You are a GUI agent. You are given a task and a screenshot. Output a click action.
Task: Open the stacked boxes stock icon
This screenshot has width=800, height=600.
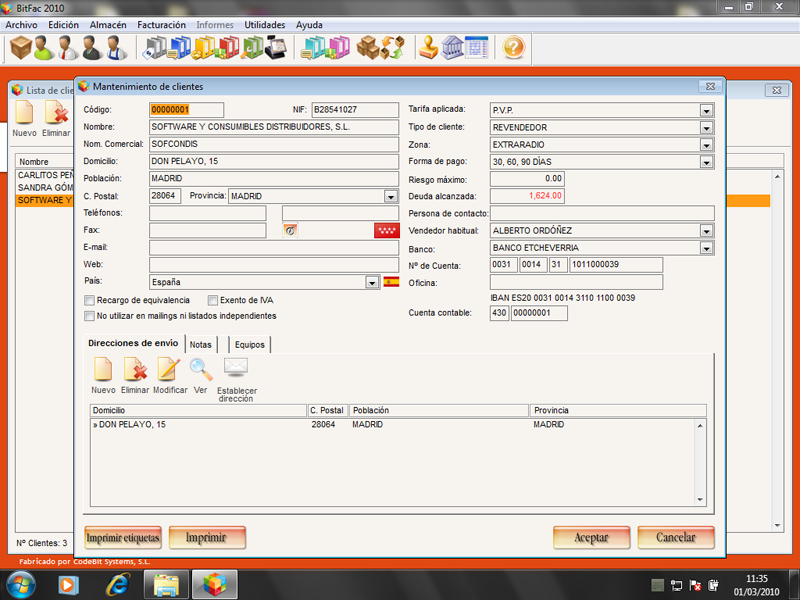tap(368, 47)
